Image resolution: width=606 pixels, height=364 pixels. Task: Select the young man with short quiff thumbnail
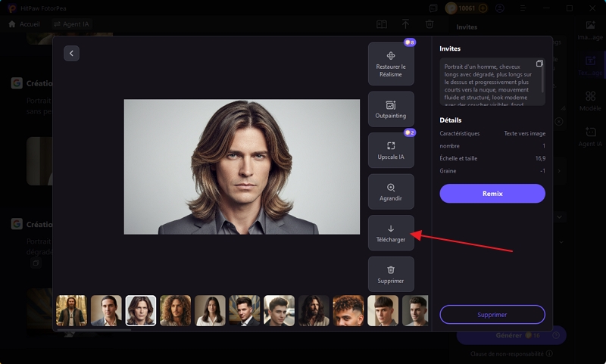pyautogui.click(x=279, y=311)
